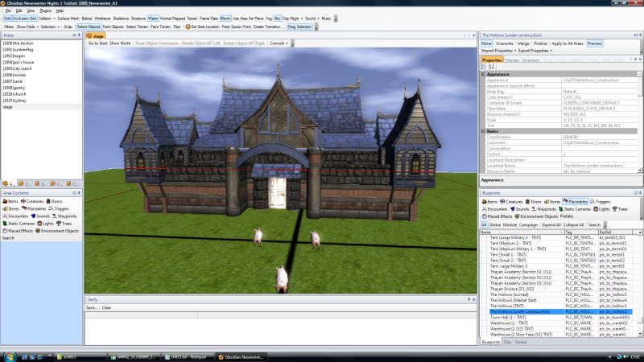Open Import Properties dropdown
The image size is (644, 362).
pos(498,51)
